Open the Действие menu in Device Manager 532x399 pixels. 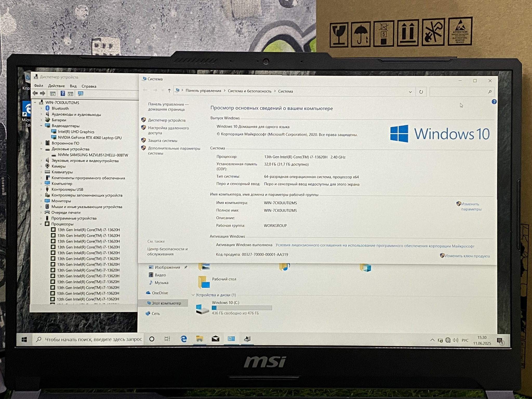[x=56, y=86]
